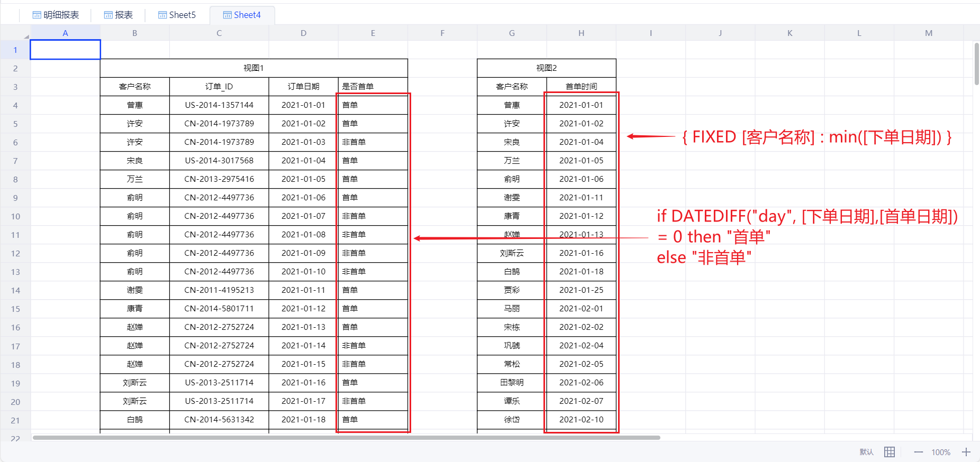Click the horizontal scrollbar at bottom
This screenshot has width=980, height=462.
[x=346, y=438]
